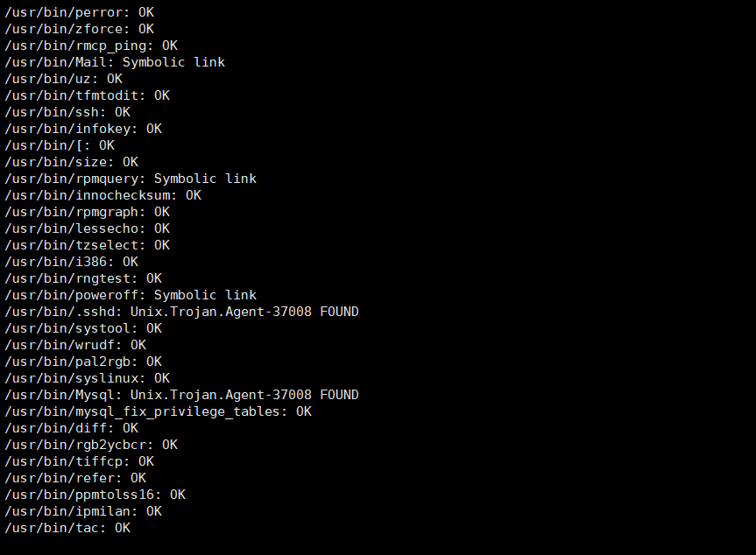Select the /usr/bin/rgb2ycbcr output line
The width and height of the screenshot is (756, 555).
(91, 446)
